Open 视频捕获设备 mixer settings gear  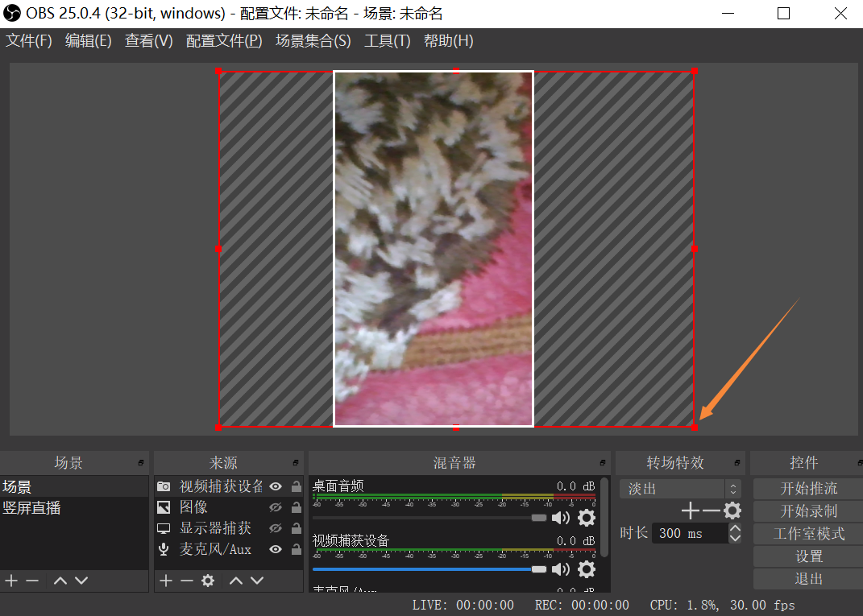(x=587, y=569)
